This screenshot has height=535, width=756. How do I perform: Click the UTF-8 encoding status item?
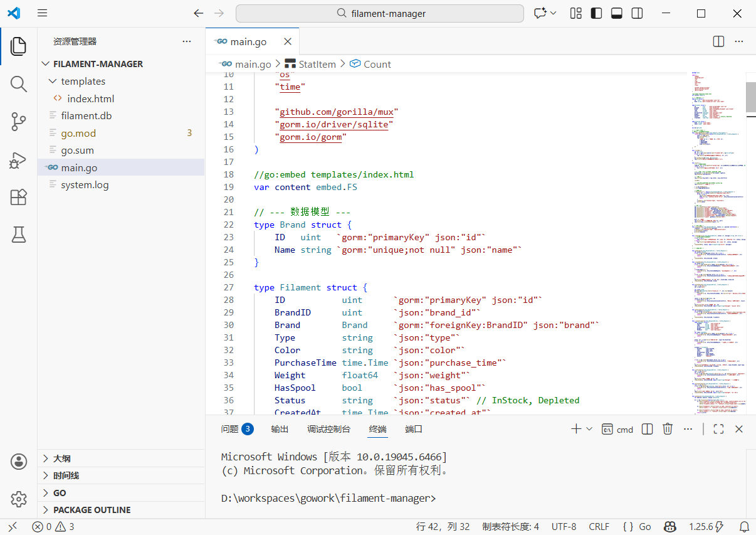(564, 527)
